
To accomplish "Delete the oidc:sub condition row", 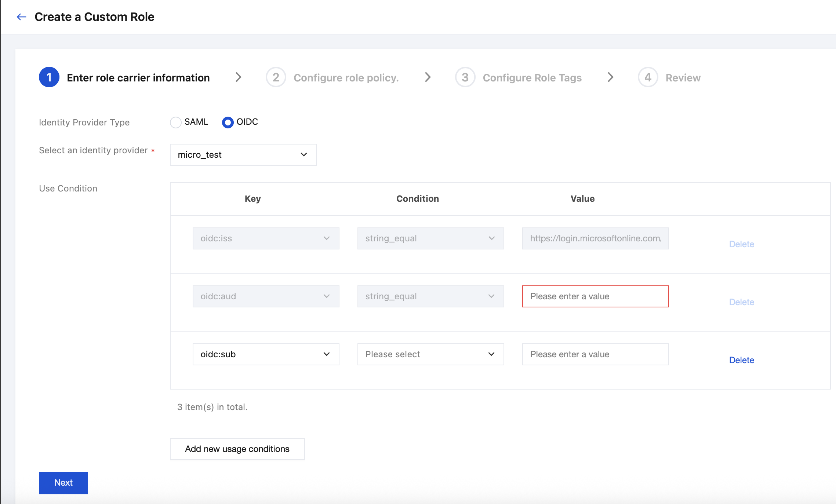I will 741,360.
